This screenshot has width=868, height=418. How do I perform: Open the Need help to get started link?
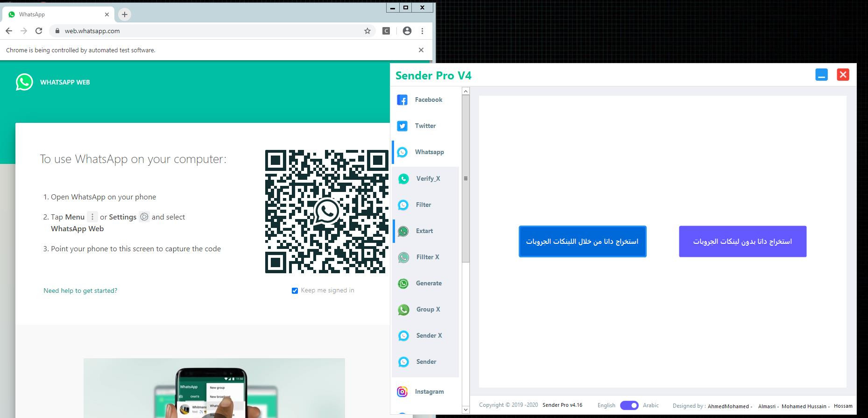coord(80,290)
